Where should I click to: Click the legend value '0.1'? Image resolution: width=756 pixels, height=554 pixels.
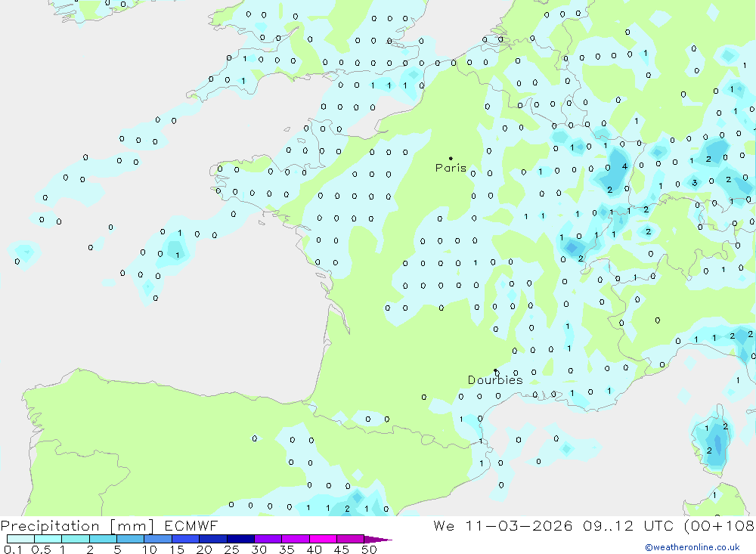[x=13, y=549]
